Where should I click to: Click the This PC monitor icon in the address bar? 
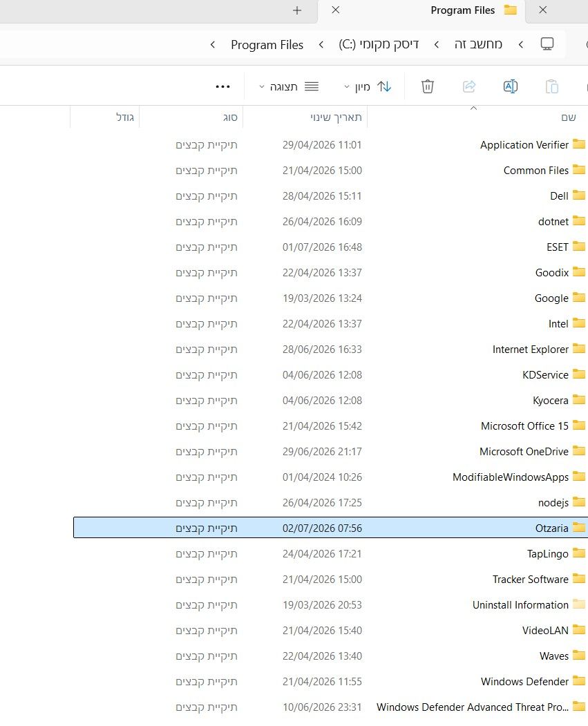click(547, 44)
